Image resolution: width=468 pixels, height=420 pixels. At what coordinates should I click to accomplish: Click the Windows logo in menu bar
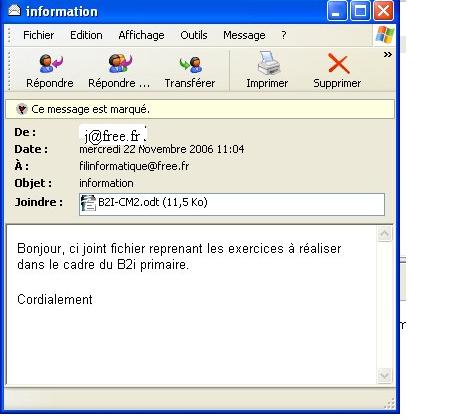(x=385, y=35)
